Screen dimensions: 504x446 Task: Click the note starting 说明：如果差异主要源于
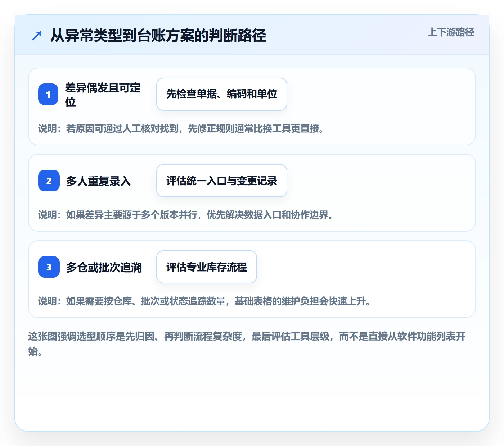(186, 215)
